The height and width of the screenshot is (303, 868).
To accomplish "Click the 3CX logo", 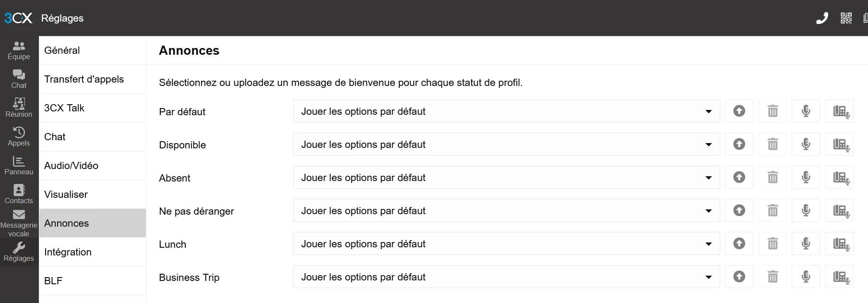I will [18, 18].
